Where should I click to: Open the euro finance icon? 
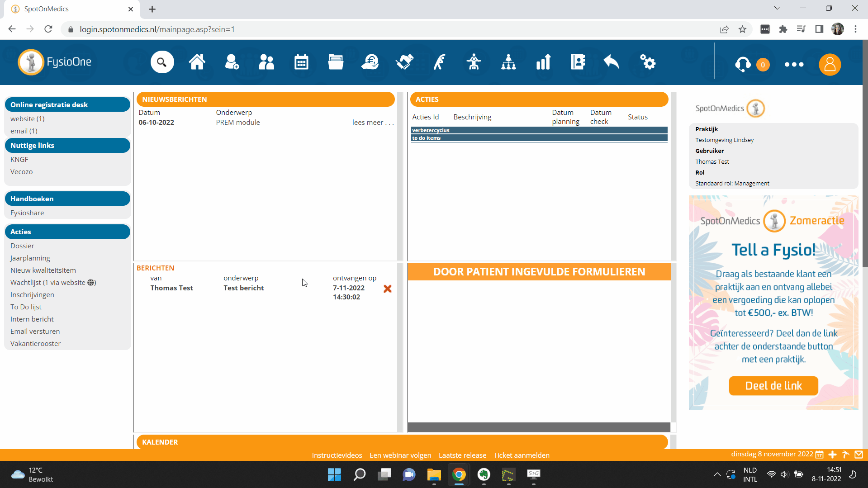click(x=370, y=62)
